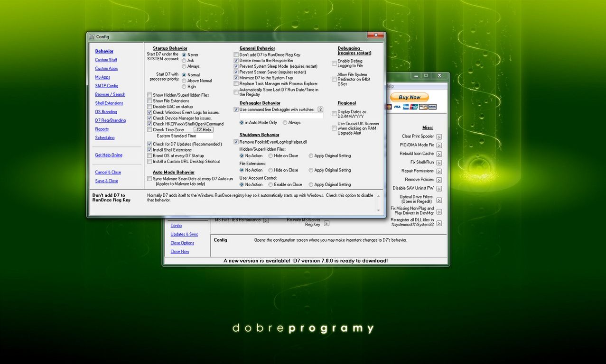
Task: Click the Defraggler switches text field
Action: (x=281, y=116)
